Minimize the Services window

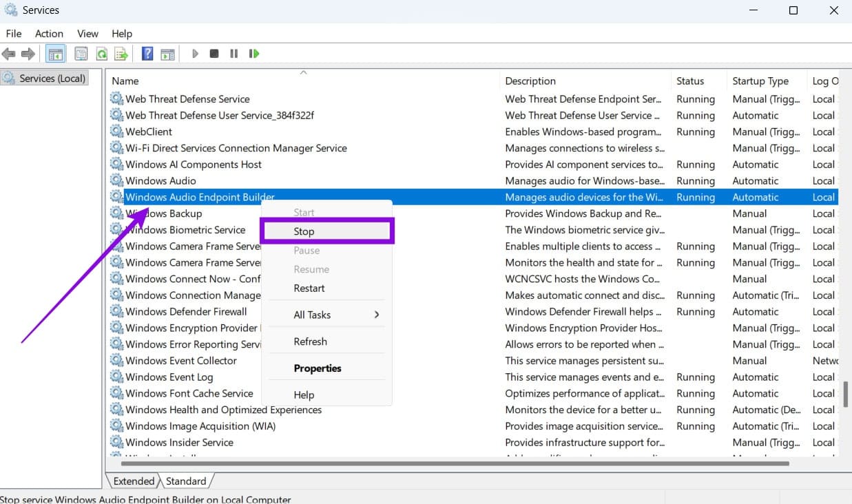point(754,10)
